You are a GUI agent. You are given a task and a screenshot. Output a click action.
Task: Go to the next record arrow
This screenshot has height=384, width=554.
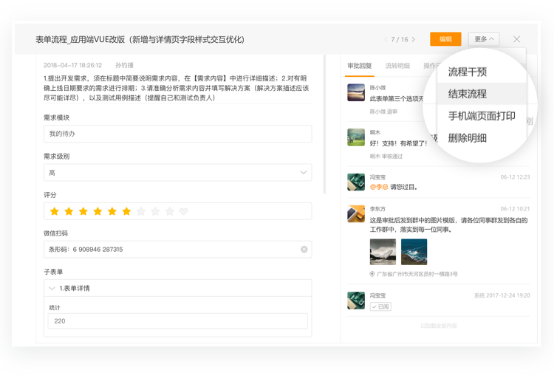[413, 39]
